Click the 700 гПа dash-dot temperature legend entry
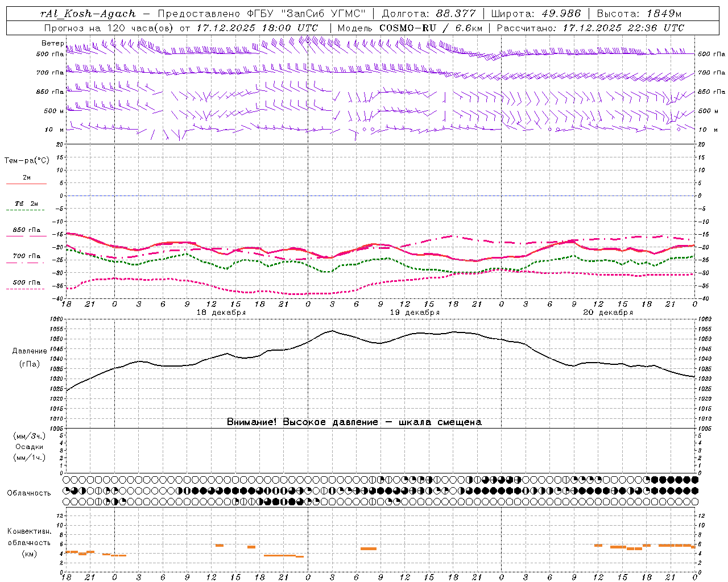Screen dimensions: 728x582 tap(26, 259)
